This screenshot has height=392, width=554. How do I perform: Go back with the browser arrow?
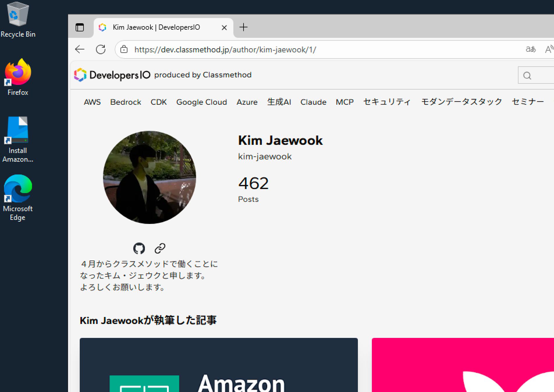pyautogui.click(x=80, y=49)
